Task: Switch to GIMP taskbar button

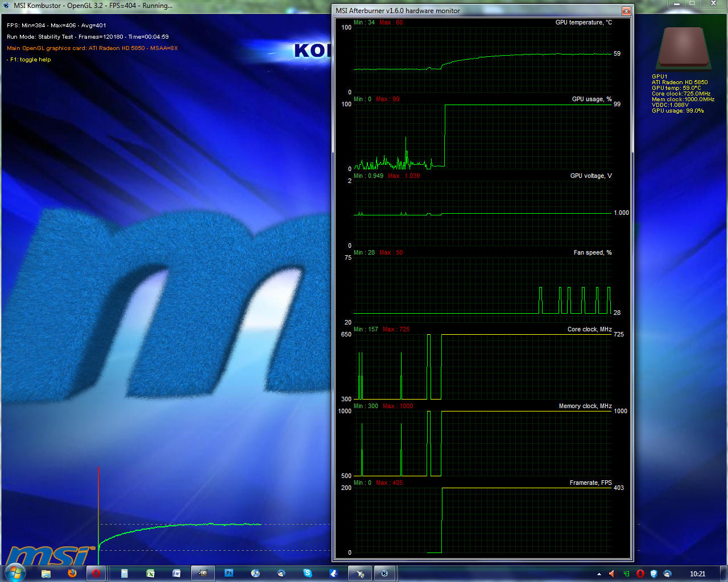Action: click(x=202, y=573)
